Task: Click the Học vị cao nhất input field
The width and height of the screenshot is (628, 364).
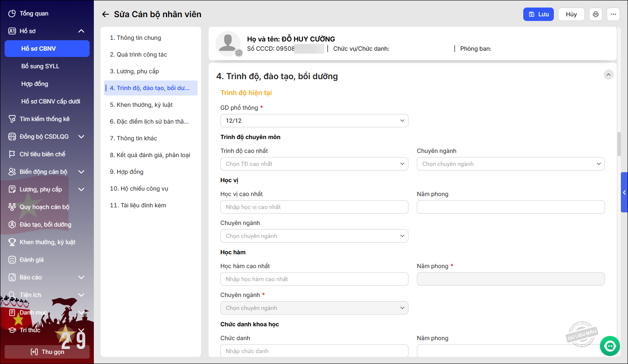Action: pyautogui.click(x=314, y=207)
